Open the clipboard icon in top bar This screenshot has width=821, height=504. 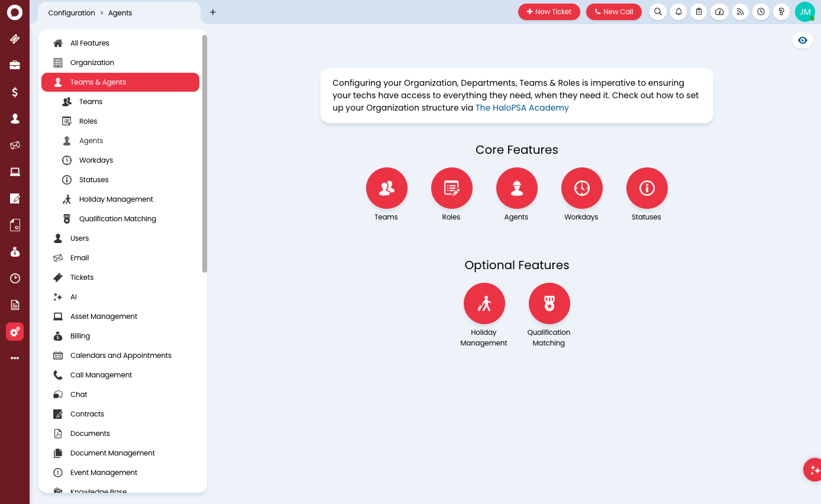[x=699, y=12]
